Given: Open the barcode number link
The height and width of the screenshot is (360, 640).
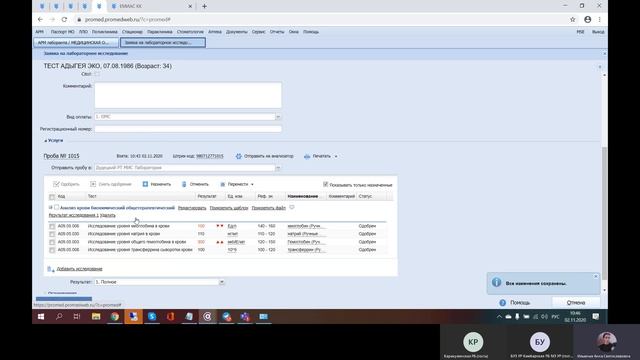Looking at the screenshot, I should (x=210, y=156).
